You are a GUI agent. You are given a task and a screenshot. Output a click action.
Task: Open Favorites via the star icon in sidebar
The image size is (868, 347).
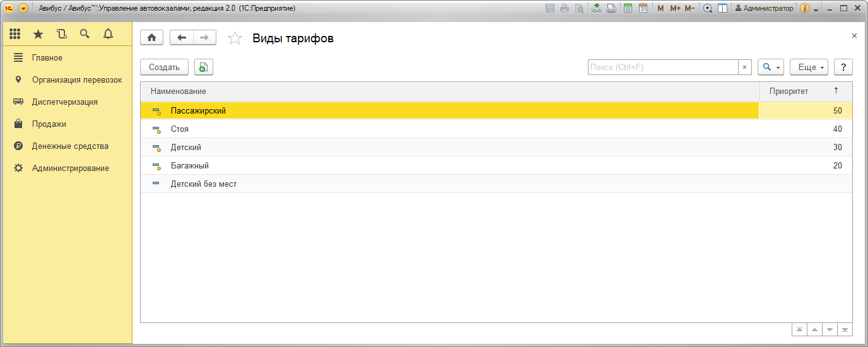click(x=38, y=34)
